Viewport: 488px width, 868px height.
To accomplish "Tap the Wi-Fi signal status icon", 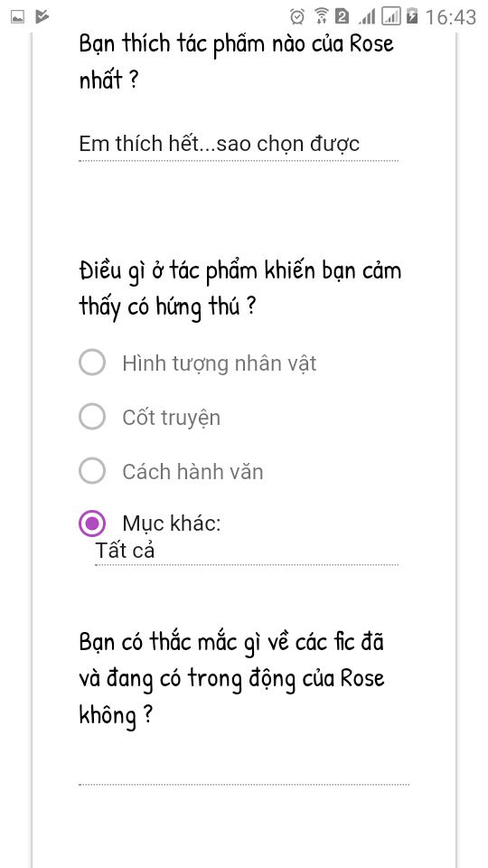I will pyautogui.click(x=321, y=16).
